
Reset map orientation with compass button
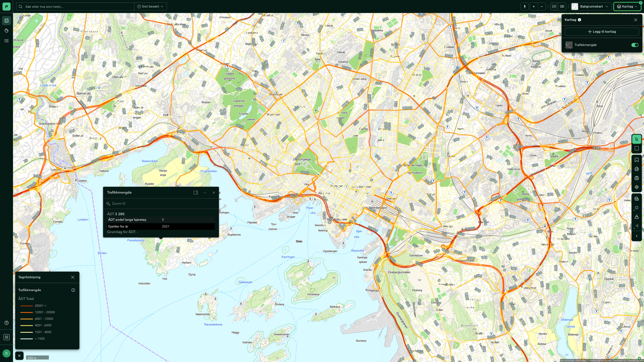pos(525,7)
